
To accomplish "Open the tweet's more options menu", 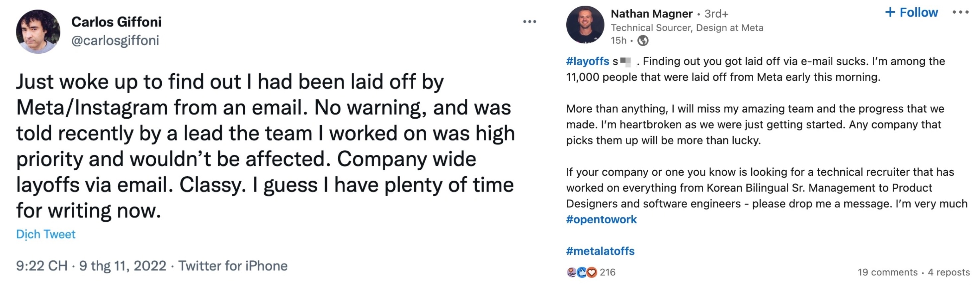I will pos(529,22).
